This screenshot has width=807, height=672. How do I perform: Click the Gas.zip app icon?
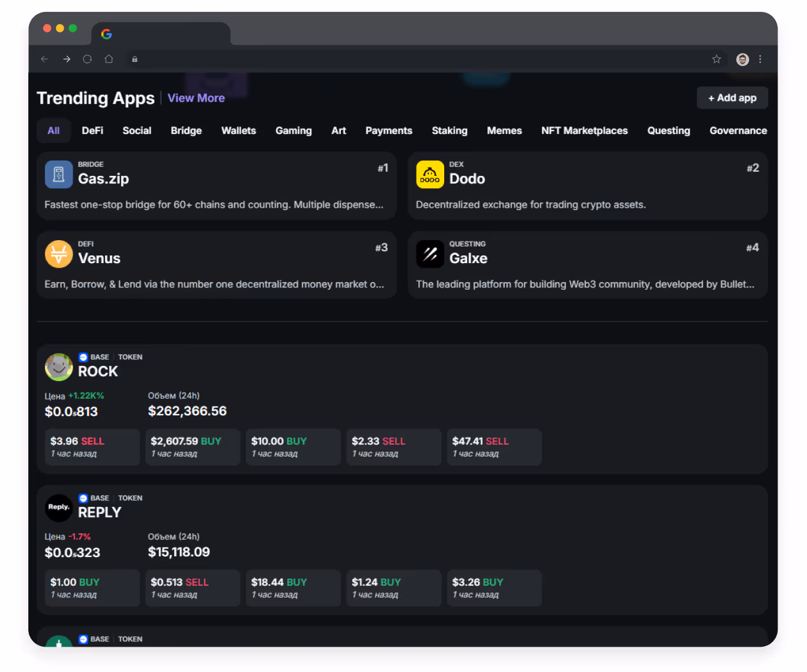coord(58,175)
